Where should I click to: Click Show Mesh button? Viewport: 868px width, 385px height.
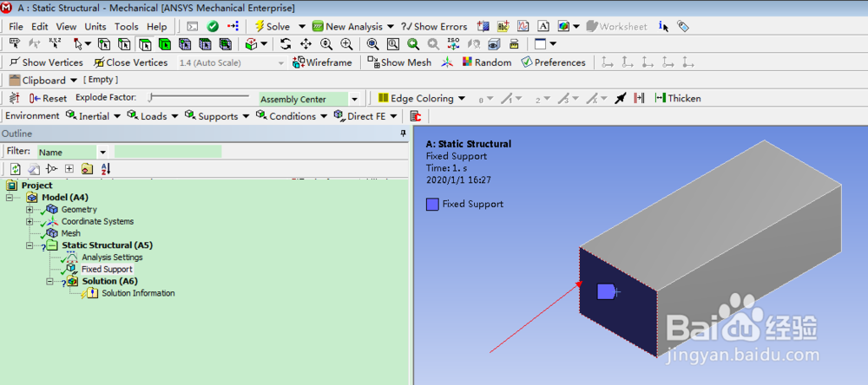(399, 62)
